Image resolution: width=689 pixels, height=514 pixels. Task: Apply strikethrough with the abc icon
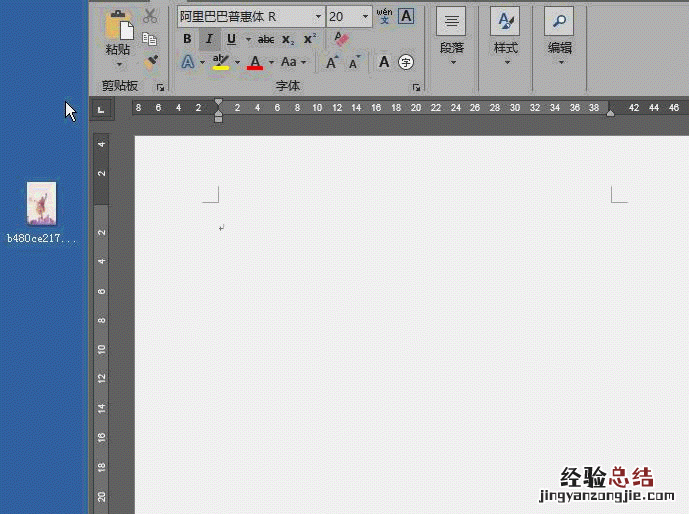click(x=265, y=39)
